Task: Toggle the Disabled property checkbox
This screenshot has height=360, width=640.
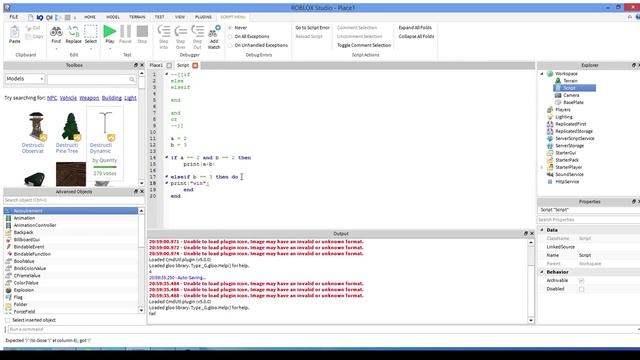Action: (x=581, y=289)
